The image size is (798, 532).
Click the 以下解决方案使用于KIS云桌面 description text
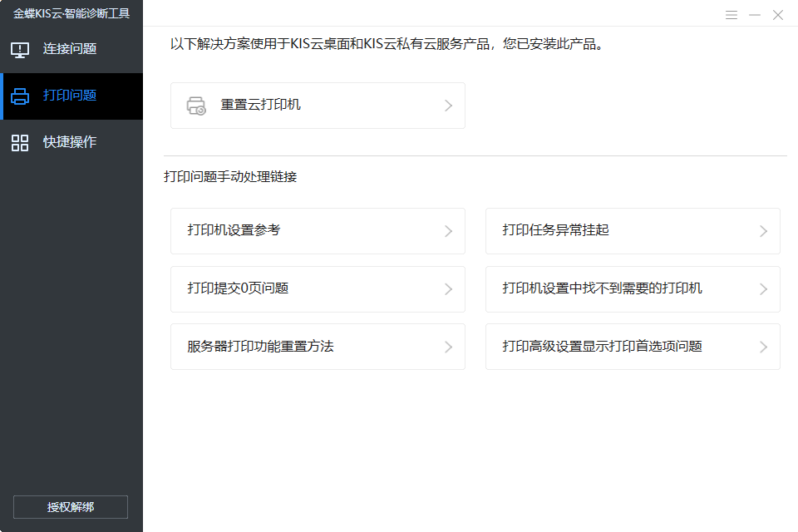387,44
